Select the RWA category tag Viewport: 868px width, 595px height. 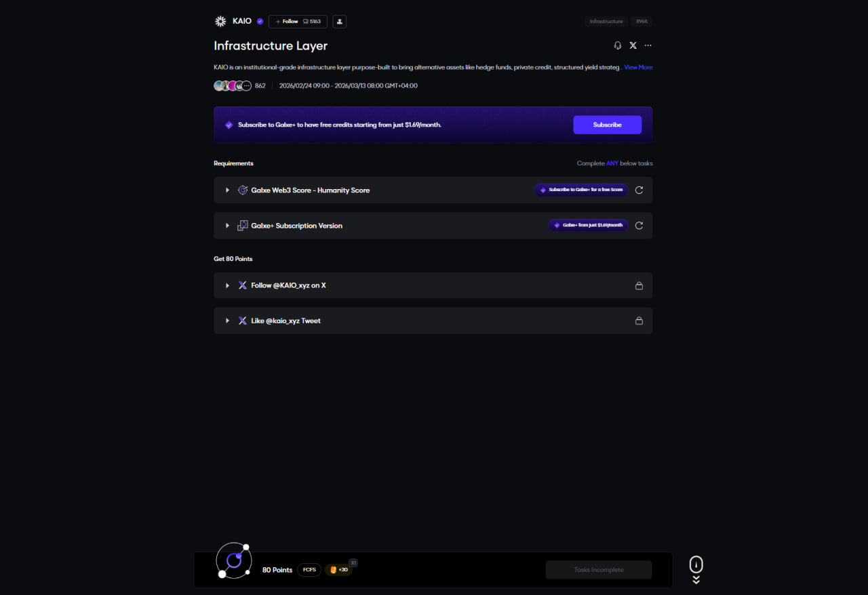[642, 22]
